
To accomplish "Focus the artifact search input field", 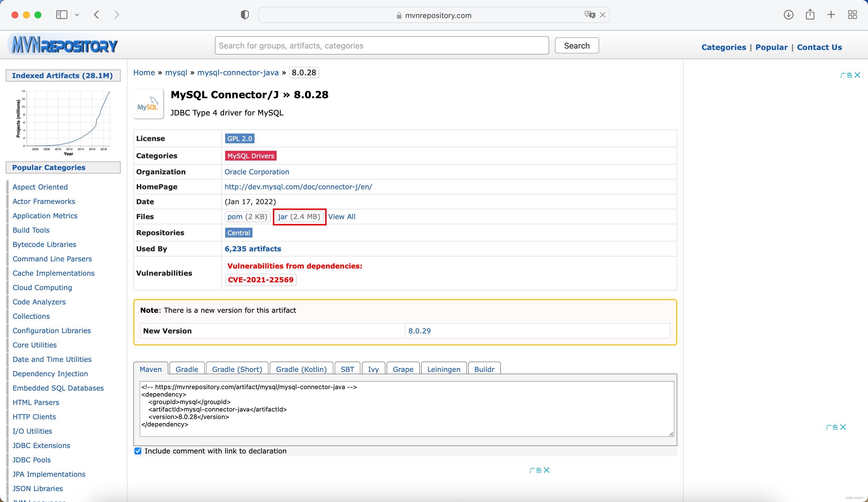I will coord(382,45).
